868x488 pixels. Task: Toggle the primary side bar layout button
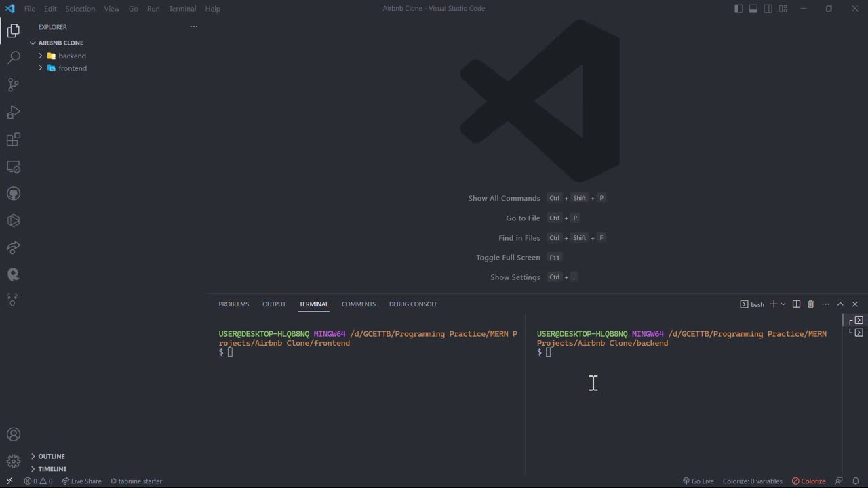pos(738,9)
